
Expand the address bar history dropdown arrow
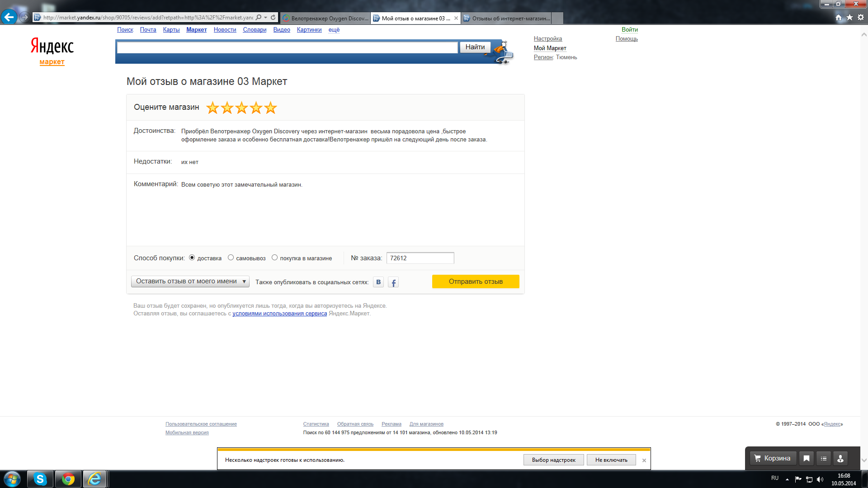click(x=266, y=18)
